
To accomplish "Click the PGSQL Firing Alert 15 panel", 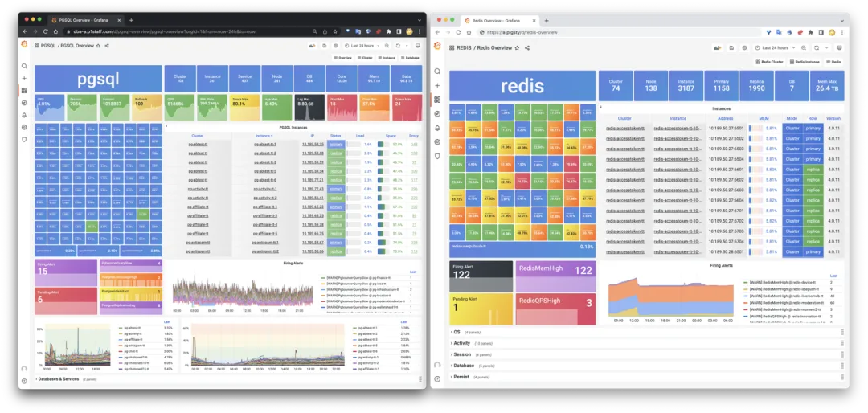I will coord(66,272).
